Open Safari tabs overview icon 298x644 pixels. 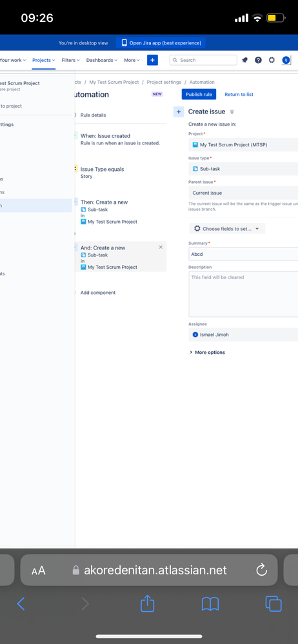point(273,603)
